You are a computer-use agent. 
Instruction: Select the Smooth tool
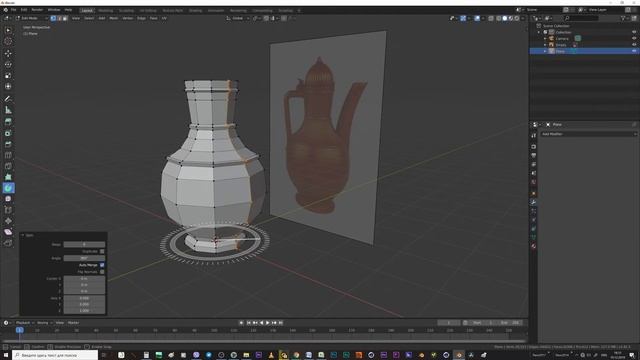[x=8, y=199]
